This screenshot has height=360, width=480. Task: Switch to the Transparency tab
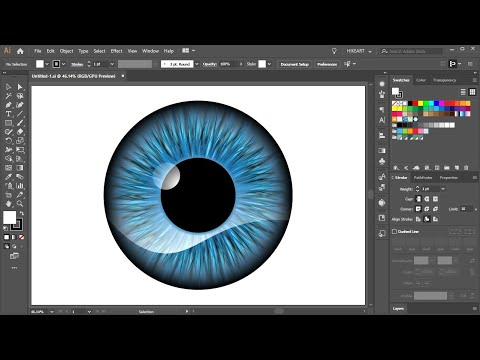444,80
